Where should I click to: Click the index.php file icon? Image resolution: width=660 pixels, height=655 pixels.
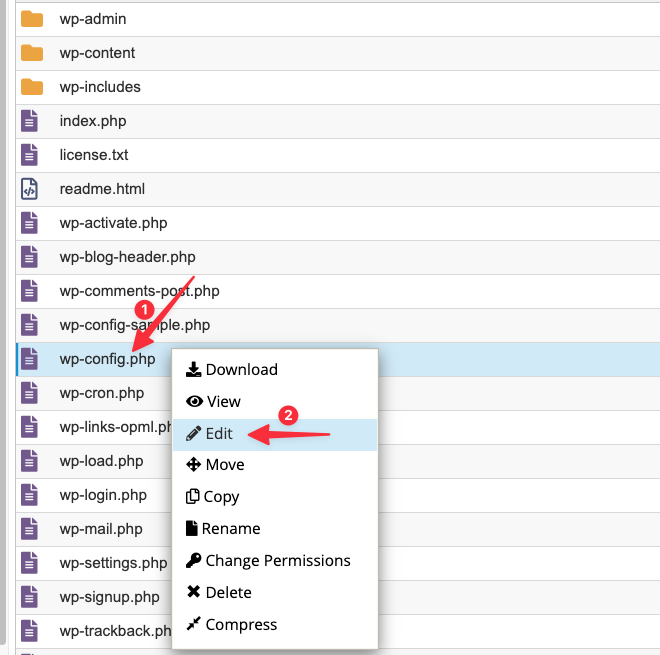29,121
